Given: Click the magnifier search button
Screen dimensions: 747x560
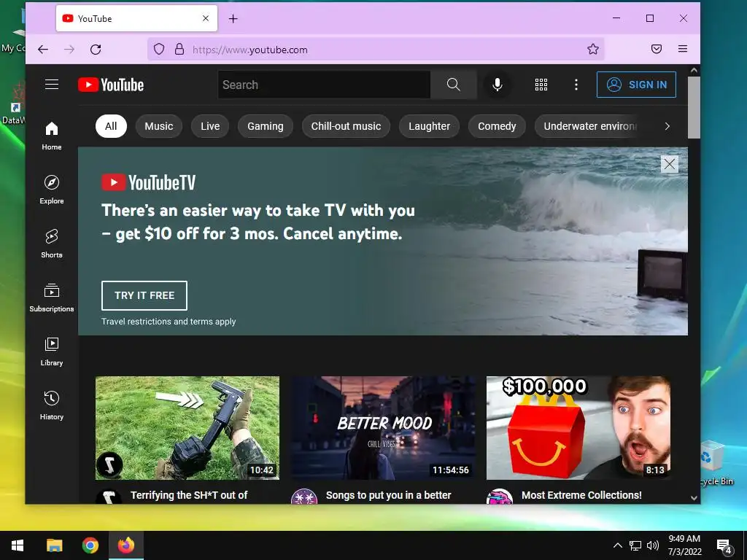Looking at the screenshot, I should click(x=454, y=85).
